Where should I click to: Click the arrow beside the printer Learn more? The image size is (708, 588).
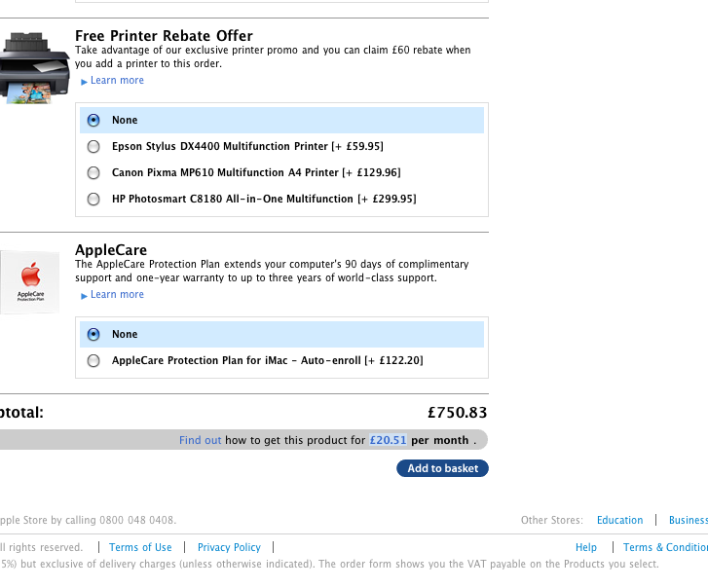coord(84,82)
